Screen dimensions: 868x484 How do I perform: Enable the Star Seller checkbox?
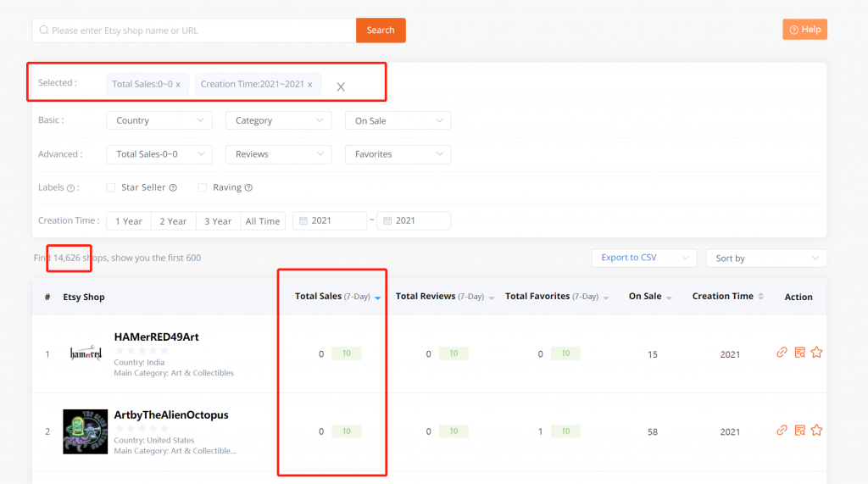tap(110, 187)
